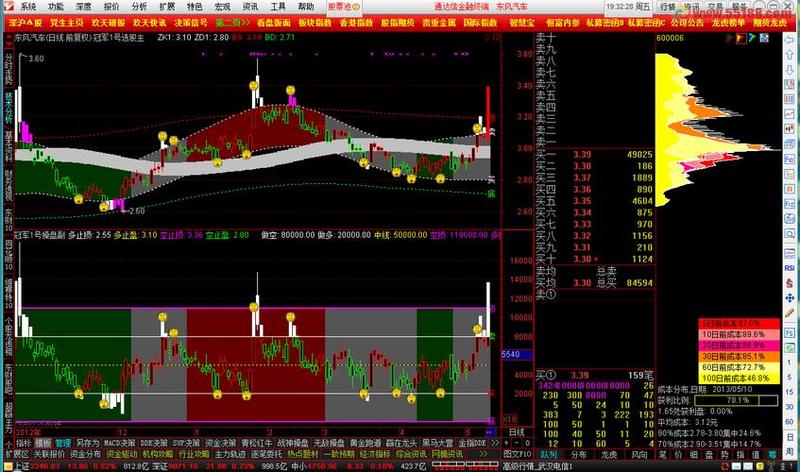Expand the 日线 period selector
The image size is (800, 472).
(x=516, y=432)
